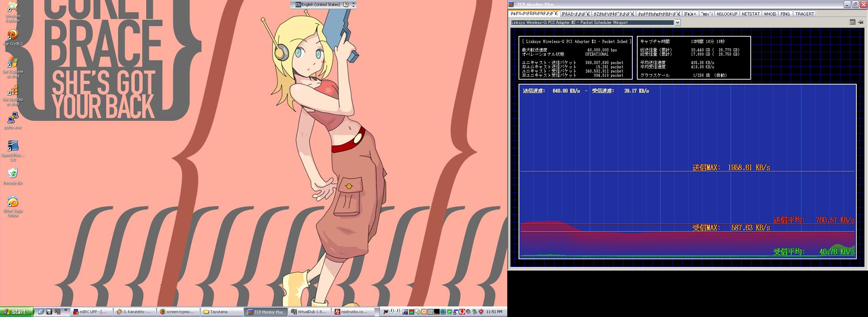
Task: Click the '48,000,000 bps' max transfer rate value
Action: tap(602, 50)
